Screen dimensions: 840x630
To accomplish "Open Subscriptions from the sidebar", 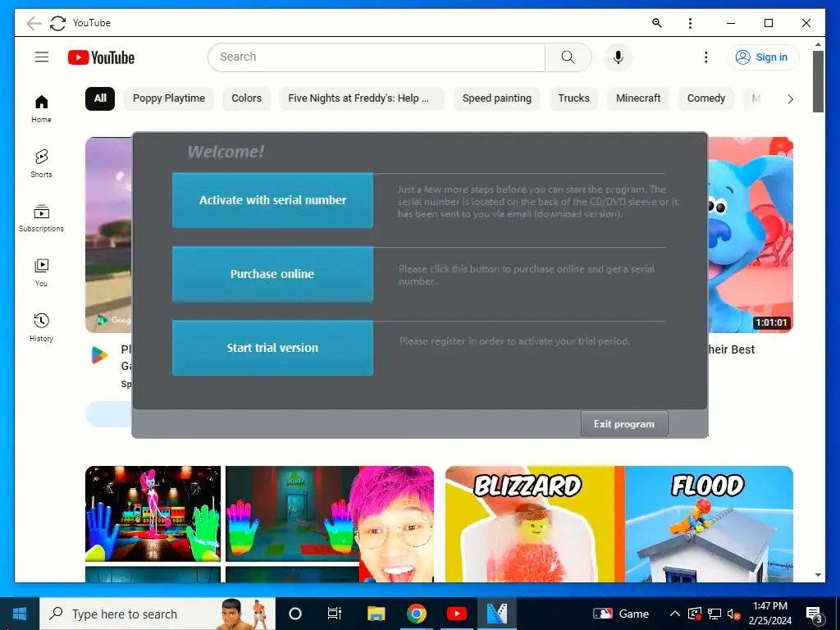I will point(41,218).
